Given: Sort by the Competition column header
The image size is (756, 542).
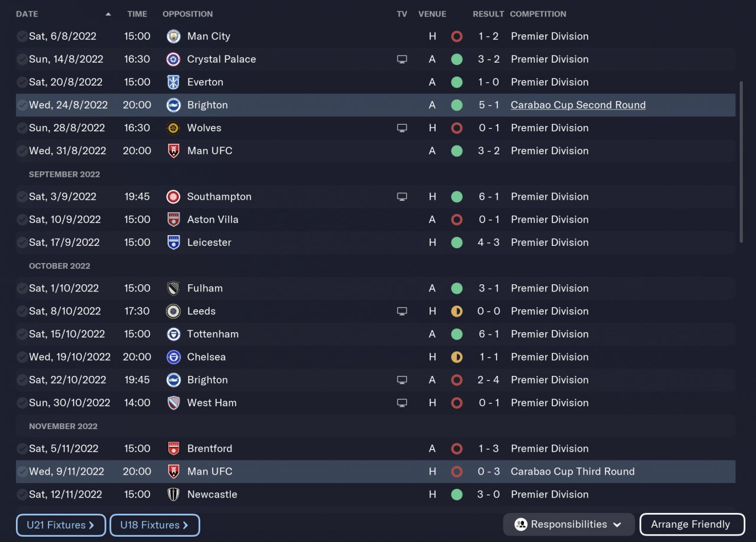Looking at the screenshot, I should (x=537, y=14).
